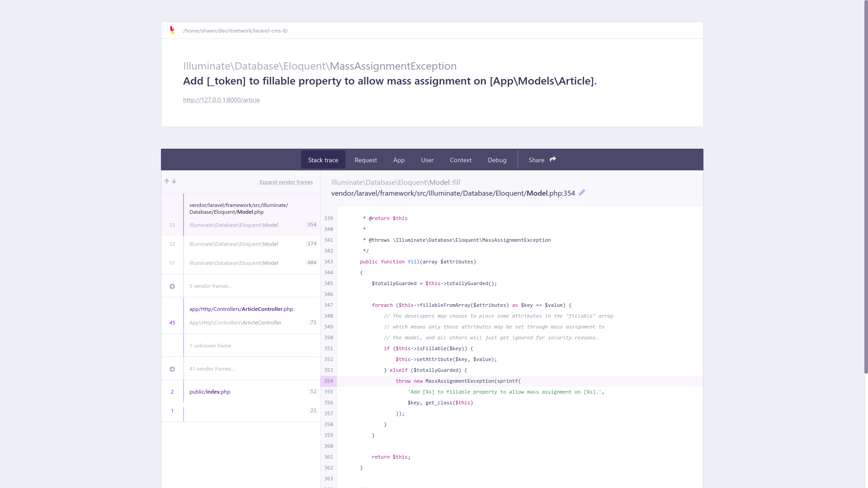Viewport: 868px width, 488px height.
Task: Jump to previous frame with up arrow
Action: (x=167, y=181)
